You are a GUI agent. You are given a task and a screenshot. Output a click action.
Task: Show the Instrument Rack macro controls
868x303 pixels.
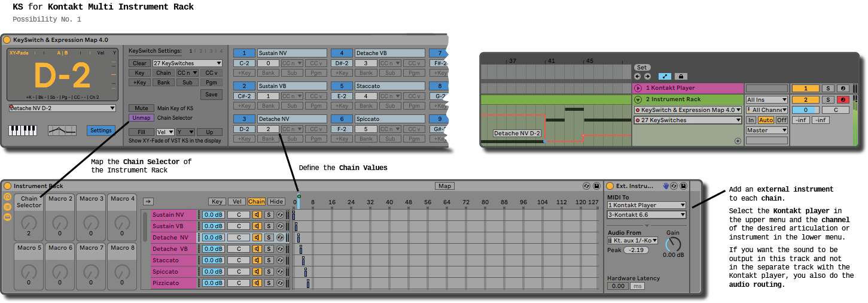7,196
